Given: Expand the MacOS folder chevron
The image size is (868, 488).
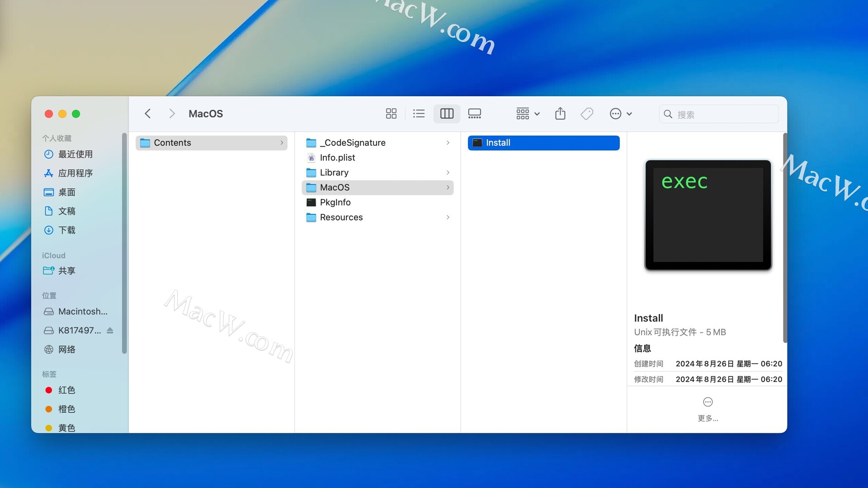Looking at the screenshot, I should pyautogui.click(x=448, y=188).
